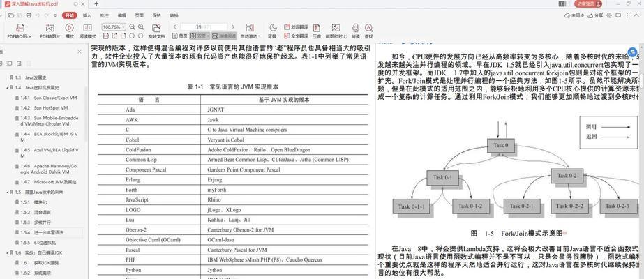This screenshot has width=644, height=279.
Task: Select 双页 two-page view
Action: [199, 36]
